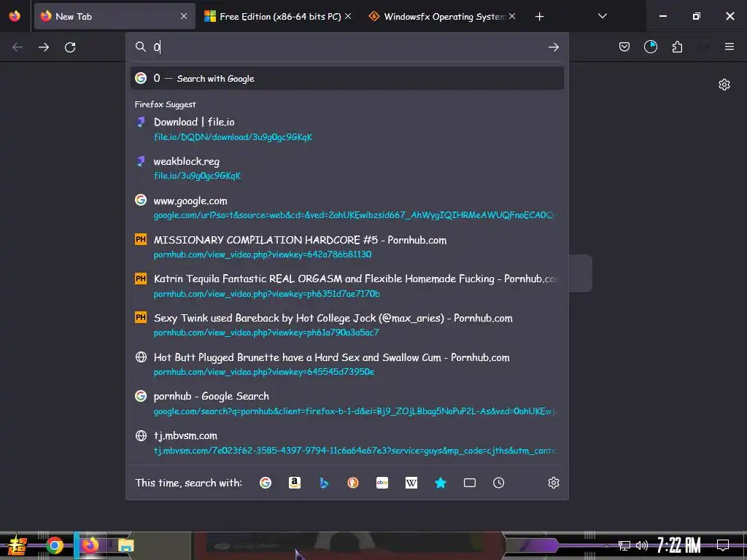Screen dimensions: 747x560
Task: Open the volume control in system tray
Action: pyautogui.click(x=642, y=545)
